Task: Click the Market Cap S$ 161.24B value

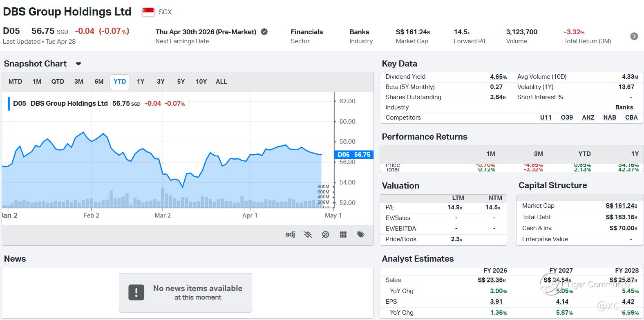Action: click(x=621, y=206)
